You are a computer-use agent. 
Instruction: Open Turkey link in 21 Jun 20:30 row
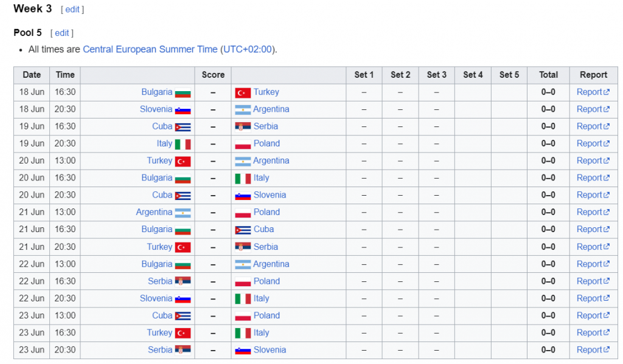(x=160, y=247)
